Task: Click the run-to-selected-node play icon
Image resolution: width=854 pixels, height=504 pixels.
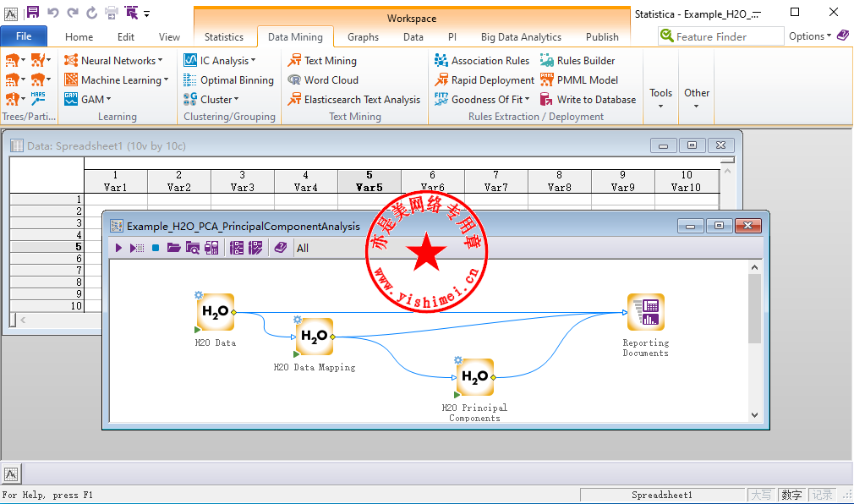Action: pos(137,248)
